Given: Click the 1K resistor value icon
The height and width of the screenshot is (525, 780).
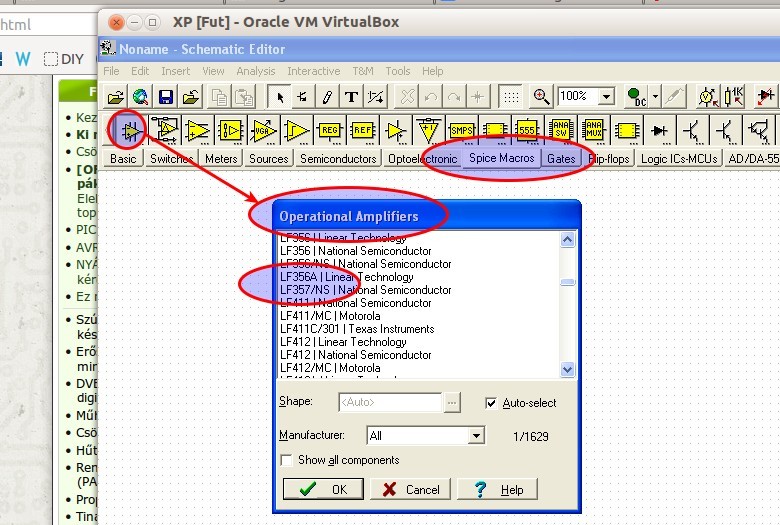Looking at the screenshot, I should 734,97.
